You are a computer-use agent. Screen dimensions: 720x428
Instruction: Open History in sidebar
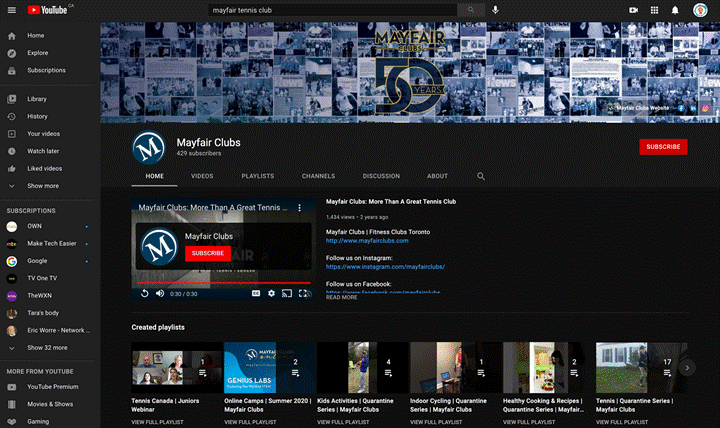(x=48, y=117)
